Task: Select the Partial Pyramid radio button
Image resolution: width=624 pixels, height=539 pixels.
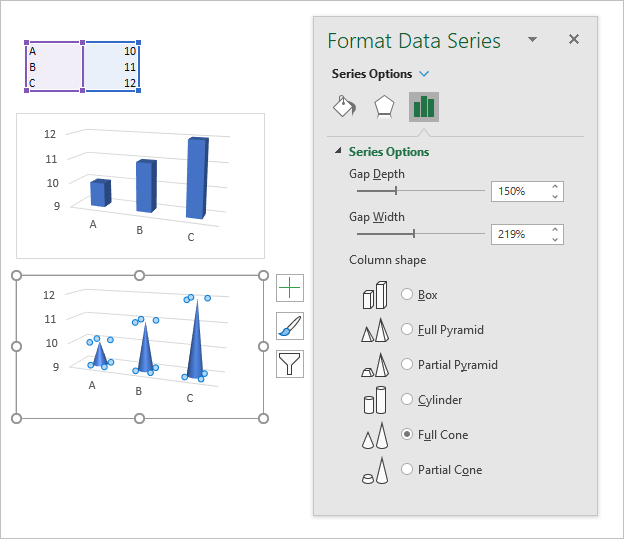Action: coord(407,364)
